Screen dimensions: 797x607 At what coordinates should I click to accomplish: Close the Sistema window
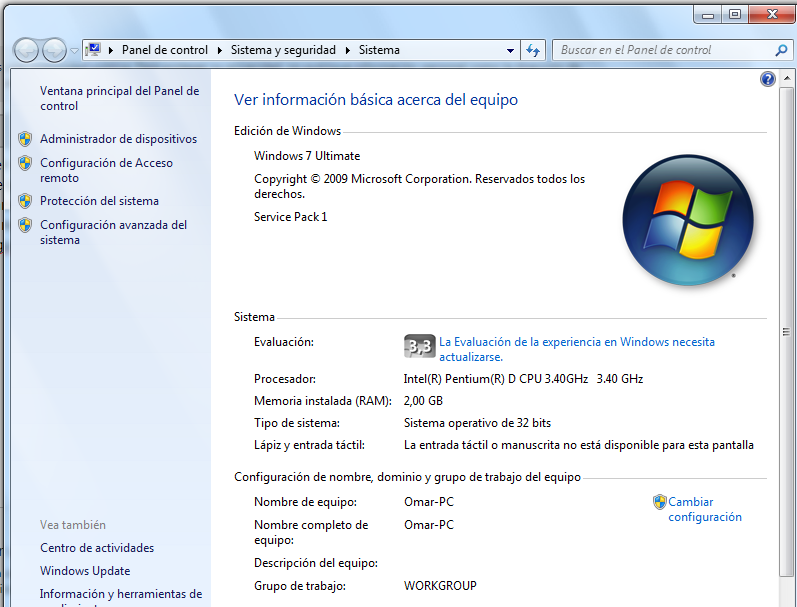(x=772, y=14)
